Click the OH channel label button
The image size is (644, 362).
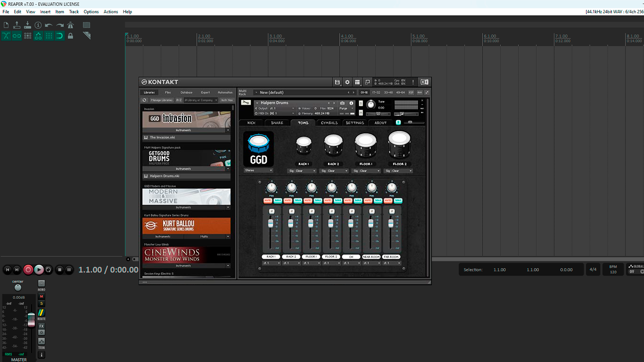point(351,257)
